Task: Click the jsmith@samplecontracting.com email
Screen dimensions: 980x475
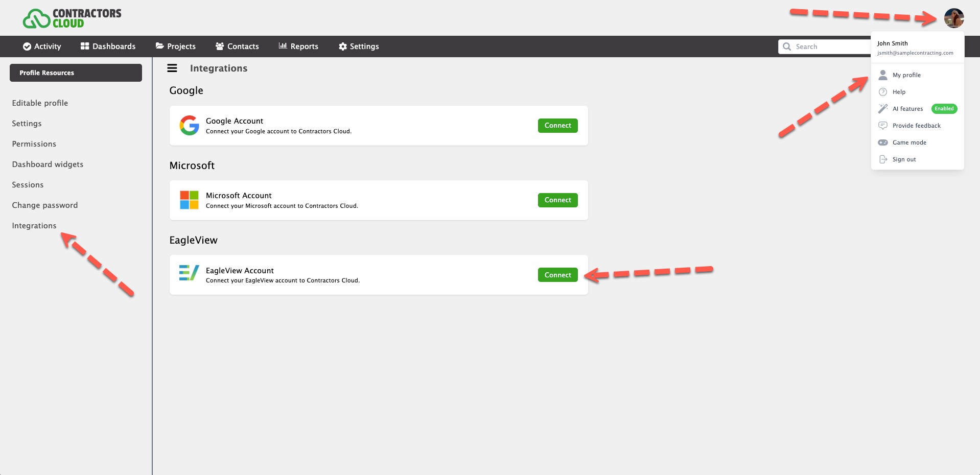Action: pyautogui.click(x=915, y=53)
